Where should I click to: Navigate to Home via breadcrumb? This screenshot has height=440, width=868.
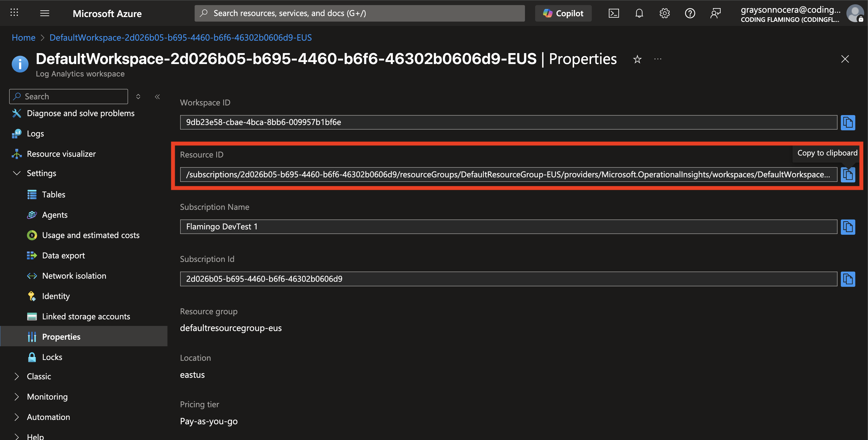[x=23, y=37]
